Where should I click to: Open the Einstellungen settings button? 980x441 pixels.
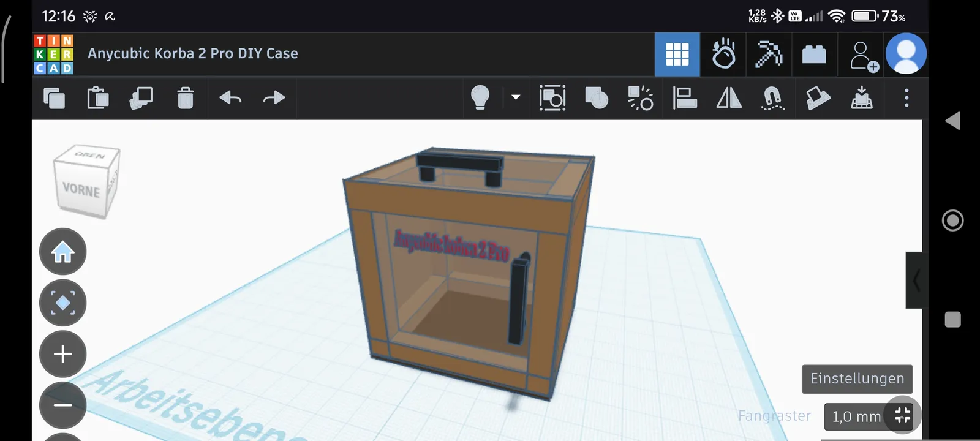click(858, 379)
